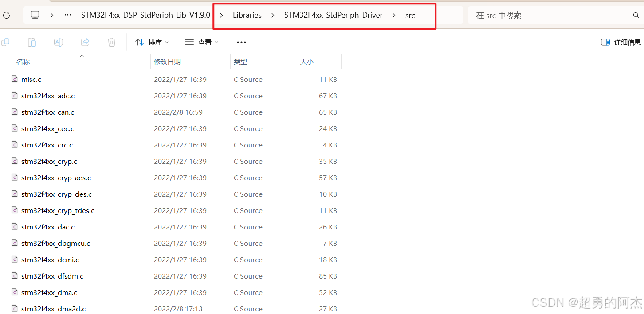Screen dimensions: 644x314
Task: Select the file name stm32f4xx_cryp_des.c
Action: (x=56, y=194)
